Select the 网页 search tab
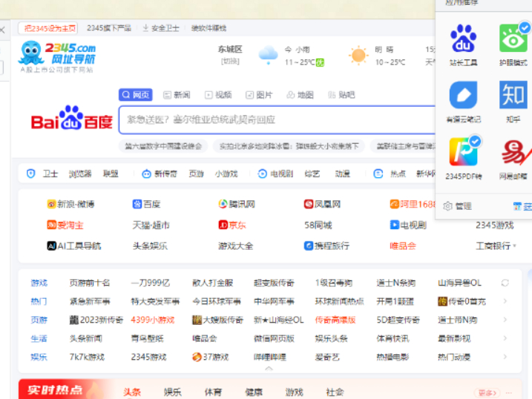The width and height of the screenshot is (532, 399). pyautogui.click(x=135, y=95)
